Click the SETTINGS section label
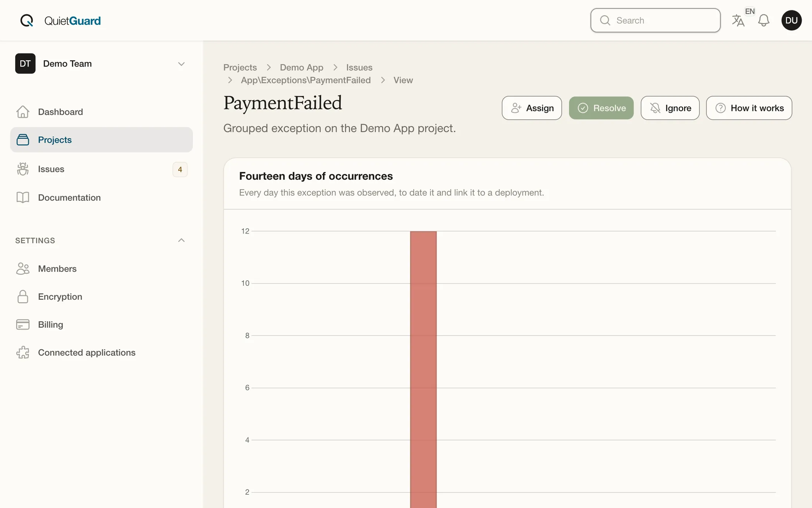 point(35,241)
